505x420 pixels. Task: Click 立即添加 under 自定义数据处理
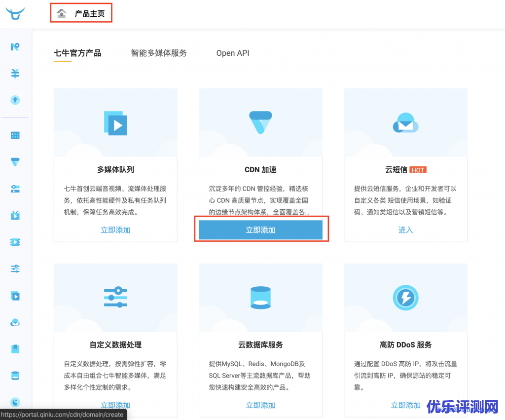[x=115, y=405]
